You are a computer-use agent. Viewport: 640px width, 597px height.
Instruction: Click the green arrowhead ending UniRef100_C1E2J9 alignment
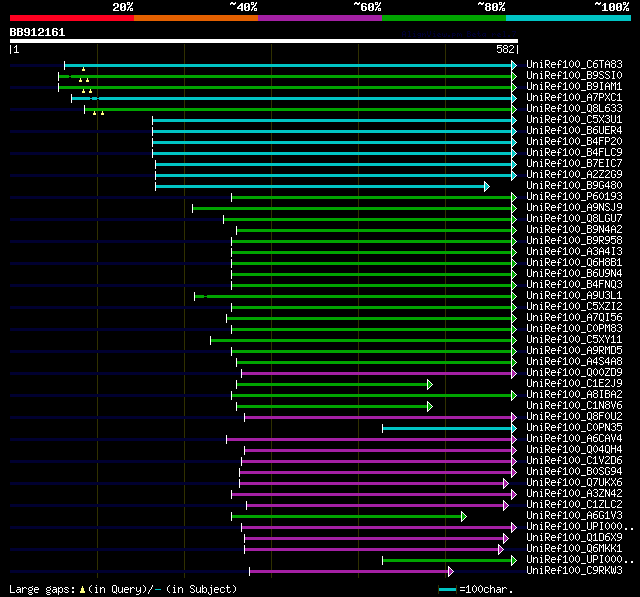click(430, 384)
